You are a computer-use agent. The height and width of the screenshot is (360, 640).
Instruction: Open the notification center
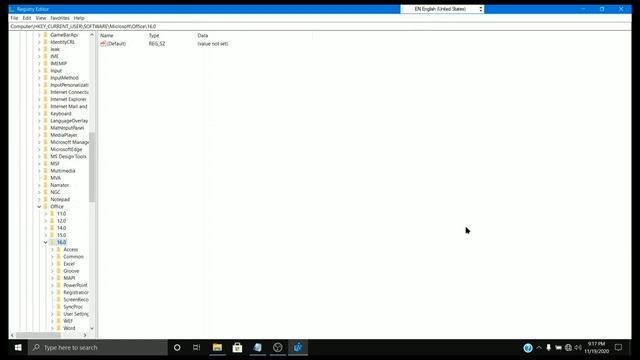pyautogui.click(x=619, y=348)
